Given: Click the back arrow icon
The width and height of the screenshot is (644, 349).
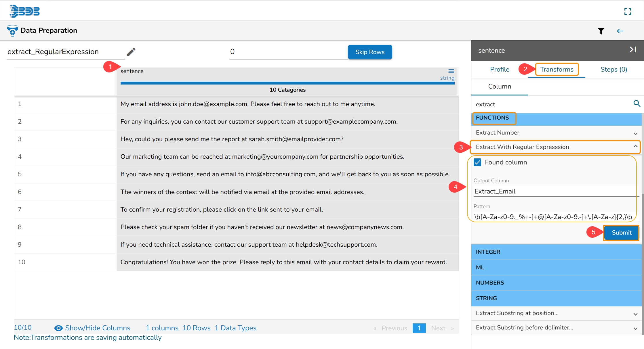Looking at the screenshot, I should point(620,31).
